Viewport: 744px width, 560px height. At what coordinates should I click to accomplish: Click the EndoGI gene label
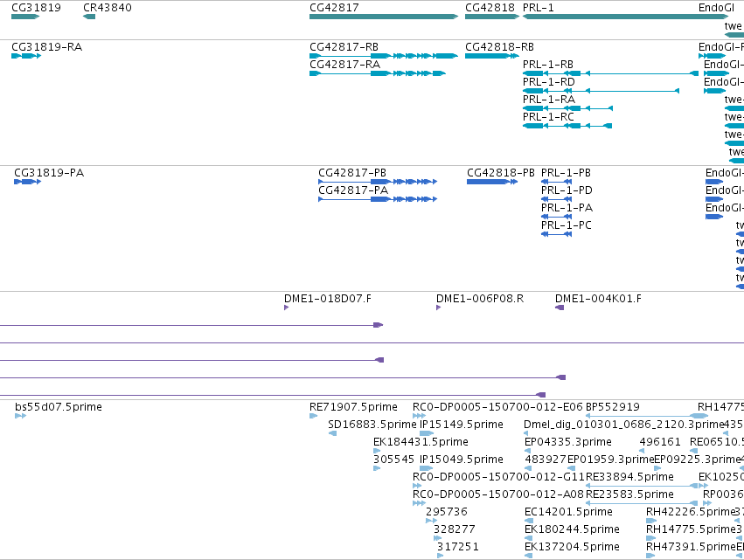tap(717, 8)
